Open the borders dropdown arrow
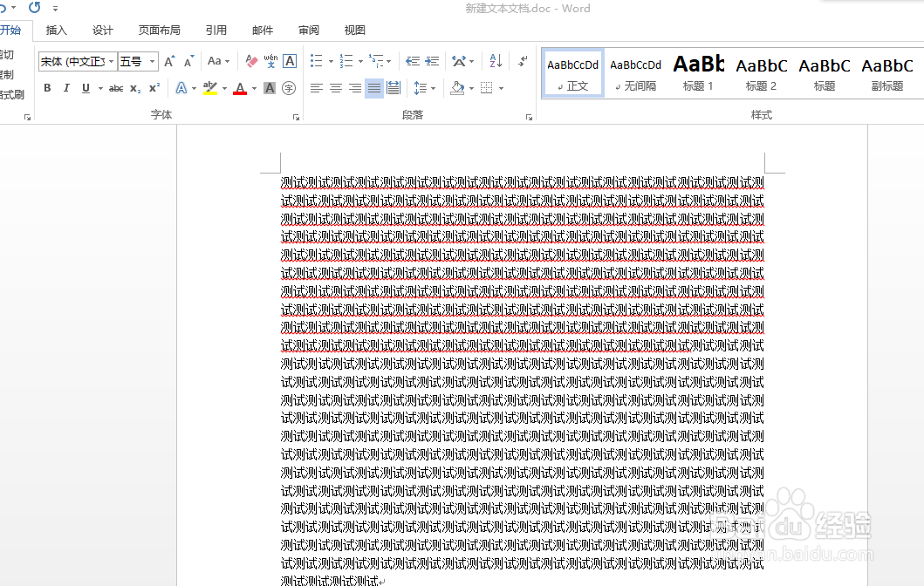 [501, 89]
